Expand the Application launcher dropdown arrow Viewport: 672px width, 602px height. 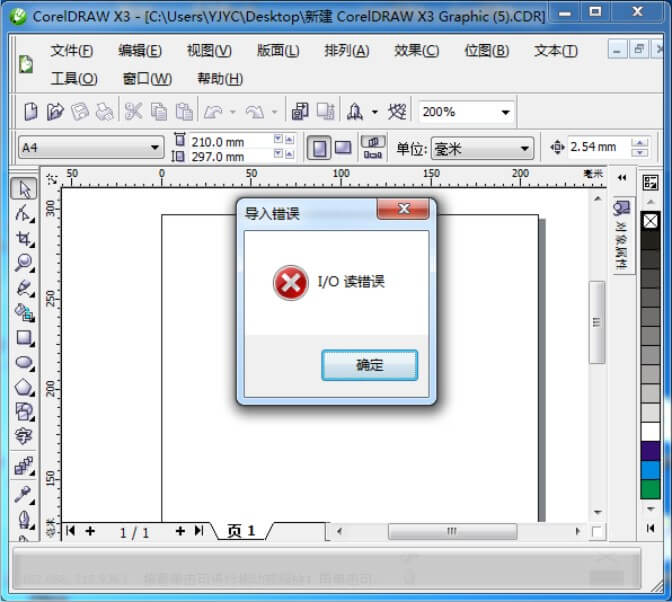click(375, 112)
